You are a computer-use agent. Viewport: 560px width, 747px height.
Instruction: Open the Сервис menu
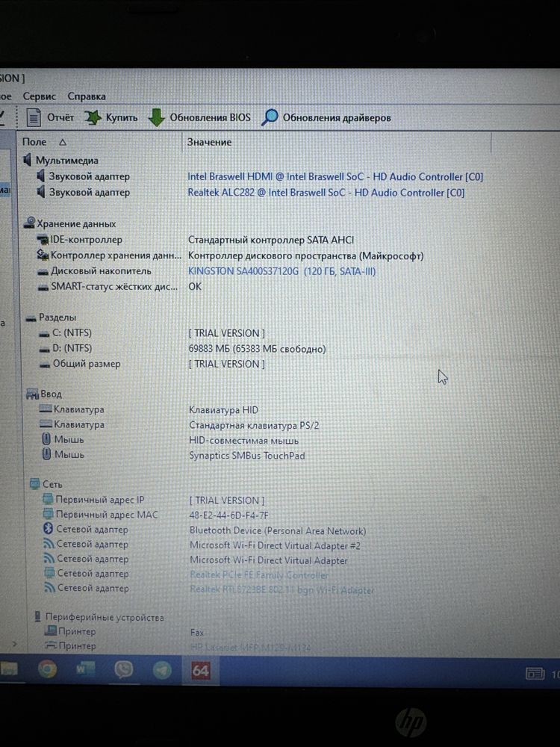(40, 96)
